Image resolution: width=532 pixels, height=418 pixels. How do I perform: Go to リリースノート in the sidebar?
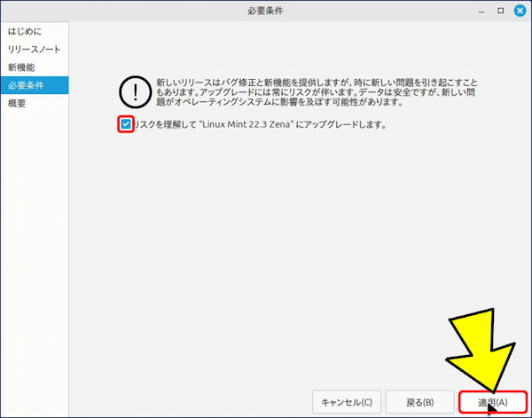click(x=35, y=50)
